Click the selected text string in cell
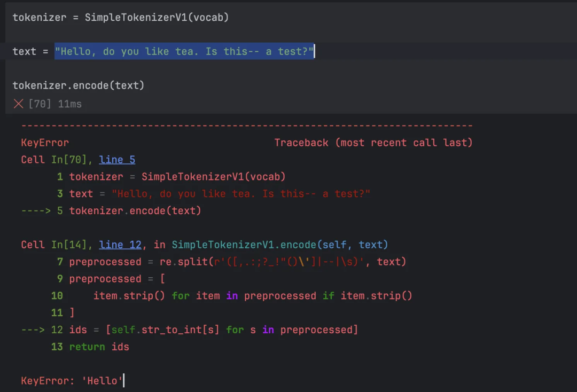The image size is (577, 392). 184,51
